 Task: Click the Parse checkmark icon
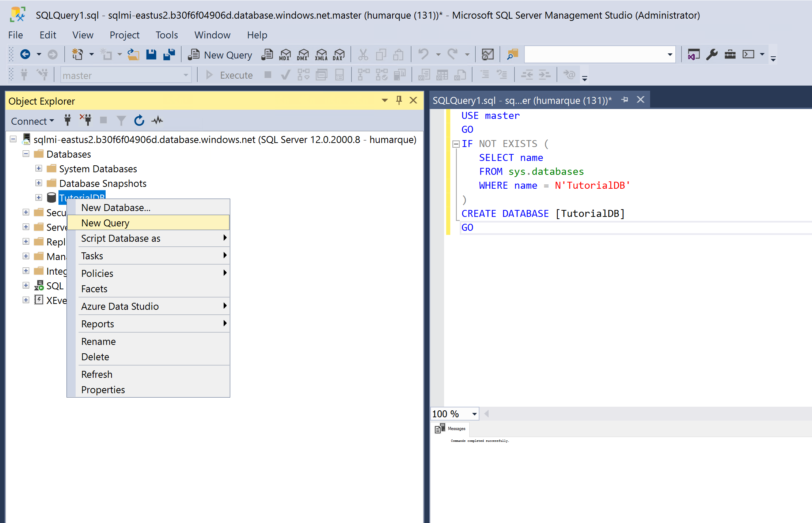(285, 75)
